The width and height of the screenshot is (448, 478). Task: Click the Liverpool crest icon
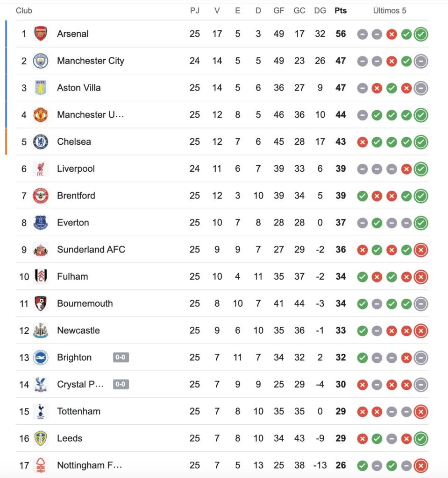tap(41, 169)
